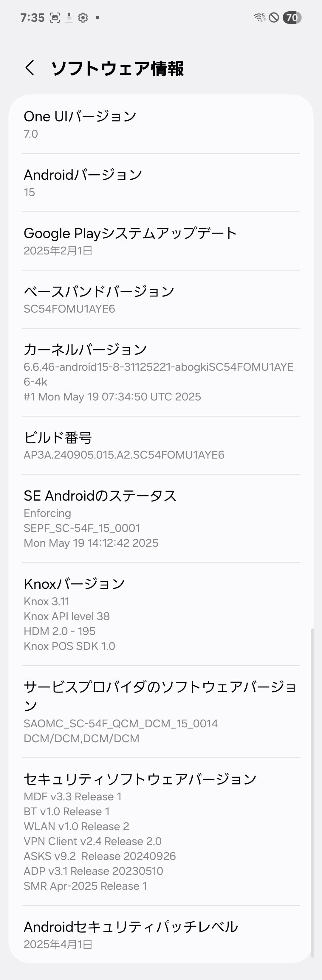Open Google Playシステムアップデート
The width and height of the screenshot is (322, 980).
pos(161,241)
